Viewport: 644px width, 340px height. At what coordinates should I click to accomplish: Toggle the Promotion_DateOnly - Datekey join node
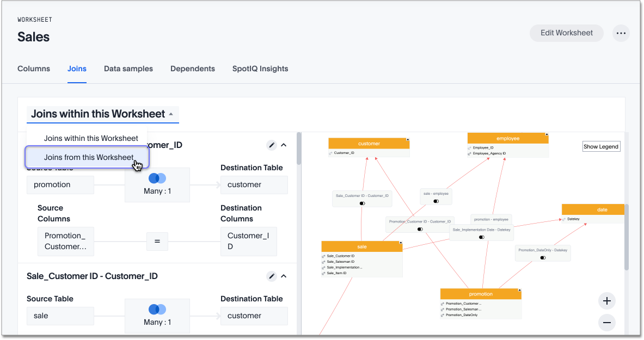[x=543, y=258]
